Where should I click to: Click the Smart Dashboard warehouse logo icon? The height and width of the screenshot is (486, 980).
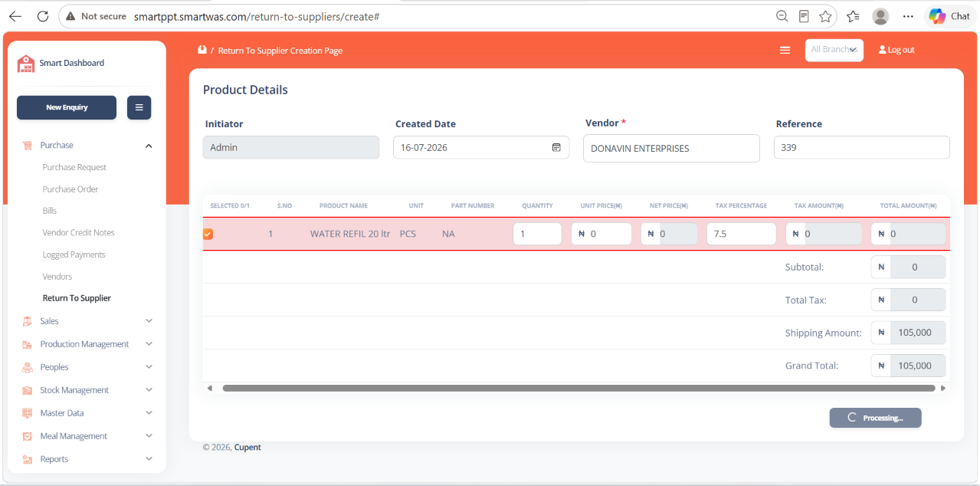coord(26,64)
